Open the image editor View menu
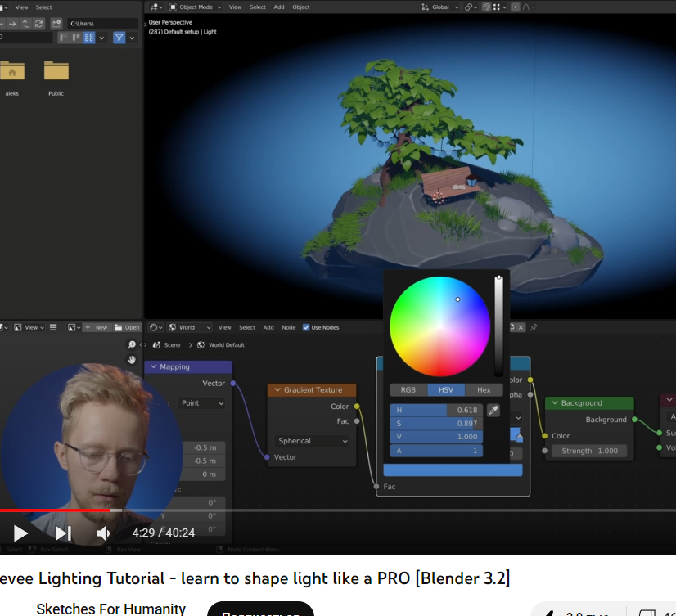Screen dimensions: 676x616 pyautogui.click(x=30, y=327)
